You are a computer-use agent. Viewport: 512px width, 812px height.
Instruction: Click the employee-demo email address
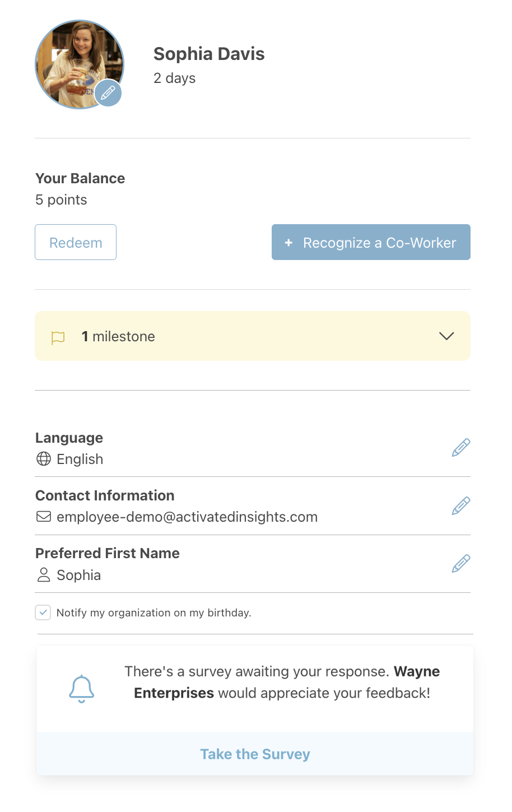[x=187, y=517]
